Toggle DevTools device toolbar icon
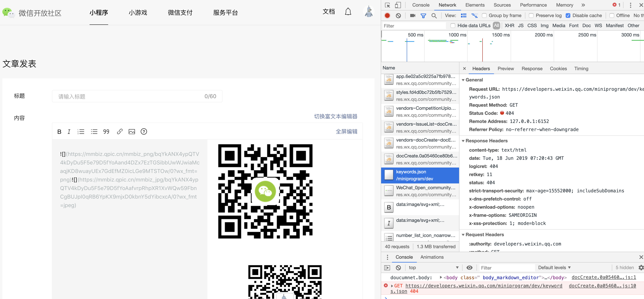This screenshot has width=644, height=299. [x=398, y=5]
